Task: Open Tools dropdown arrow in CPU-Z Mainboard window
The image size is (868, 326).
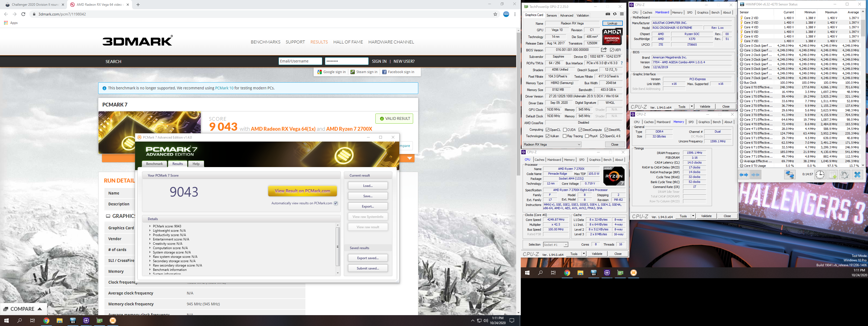Action: tap(692, 107)
